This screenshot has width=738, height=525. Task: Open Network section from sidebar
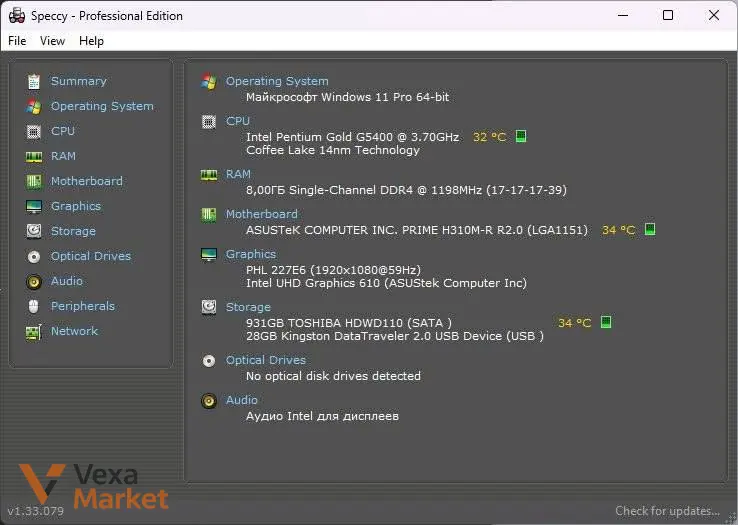(74, 331)
